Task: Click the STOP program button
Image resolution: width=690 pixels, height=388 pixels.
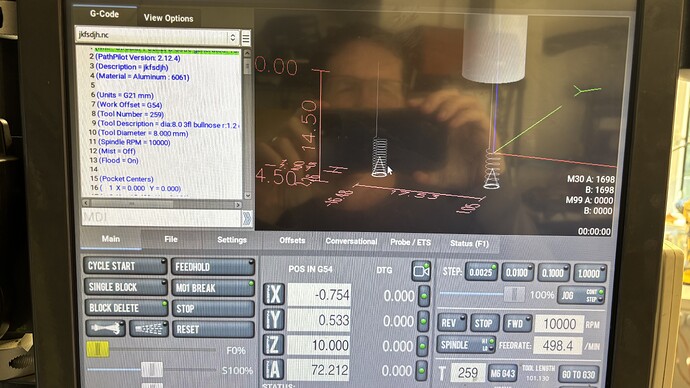Action: pos(213,309)
